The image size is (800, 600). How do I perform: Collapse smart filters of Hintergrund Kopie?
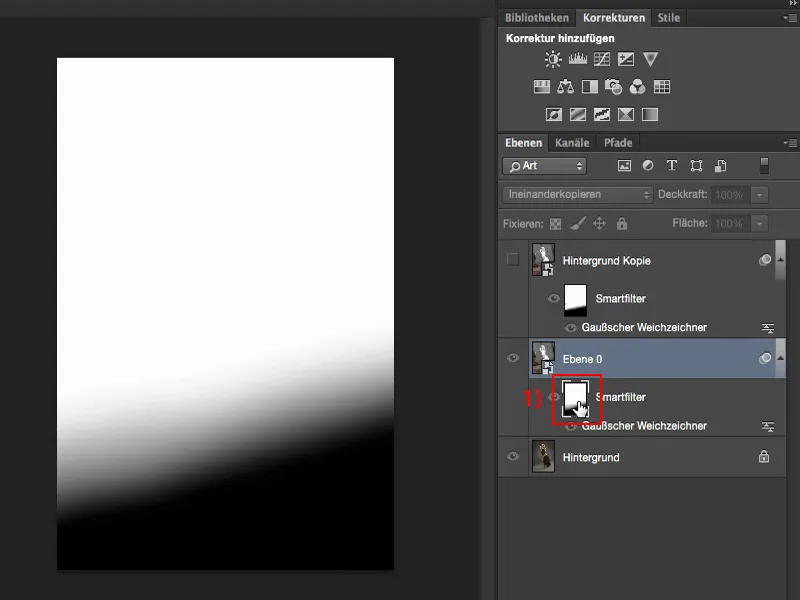click(x=780, y=260)
